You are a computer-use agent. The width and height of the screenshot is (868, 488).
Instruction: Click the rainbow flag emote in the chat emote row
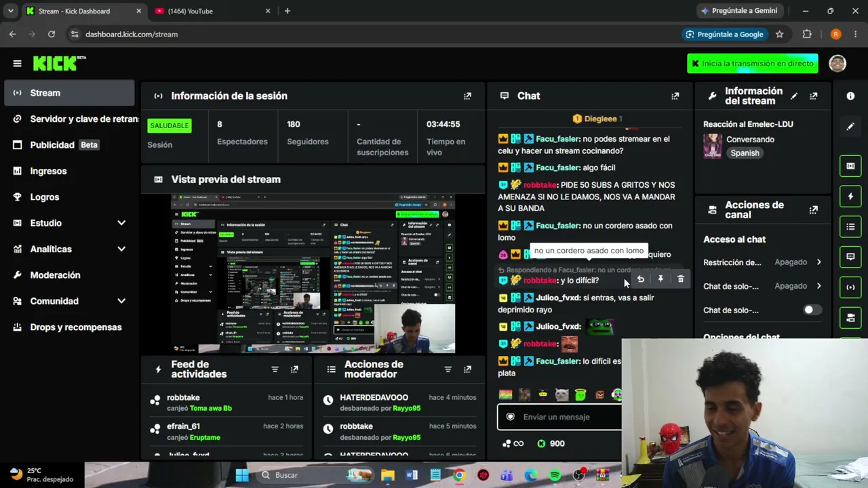(505, 394)
